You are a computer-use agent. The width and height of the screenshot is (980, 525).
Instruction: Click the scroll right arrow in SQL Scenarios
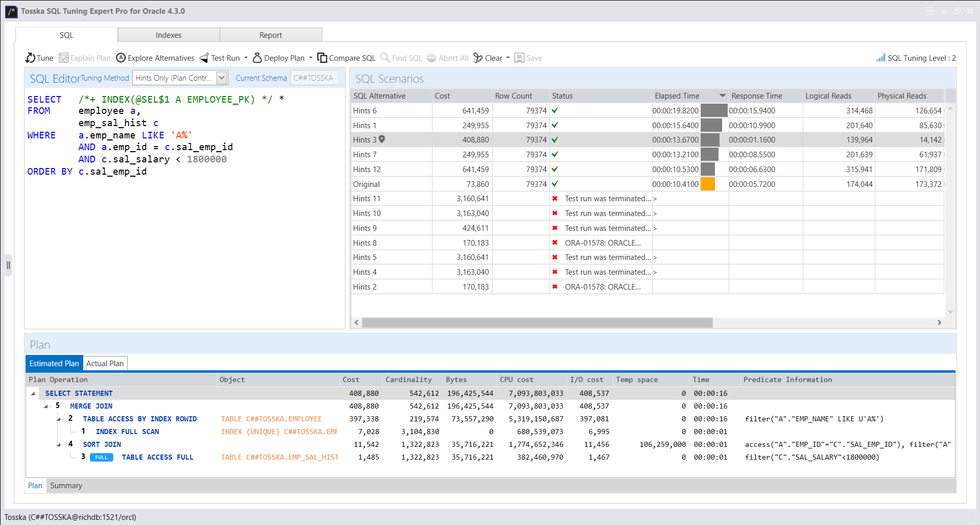tap(939, 322)
